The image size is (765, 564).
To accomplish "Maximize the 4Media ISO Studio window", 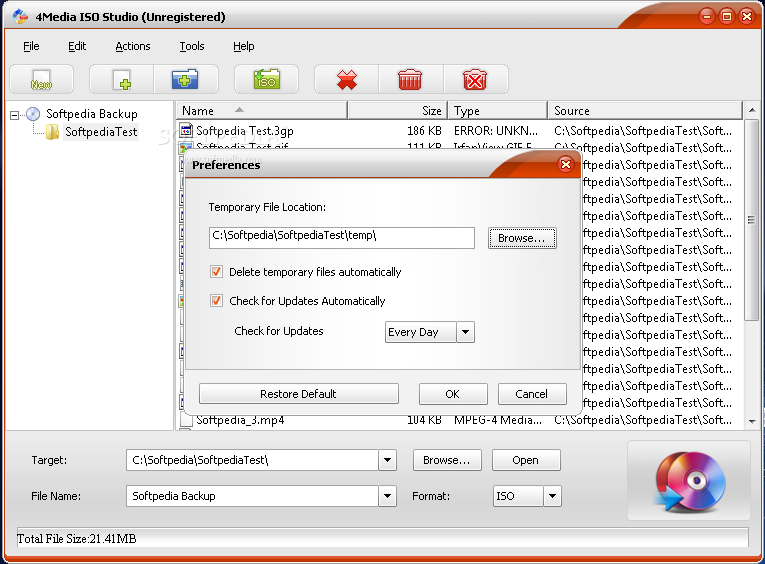I will 726,17.
